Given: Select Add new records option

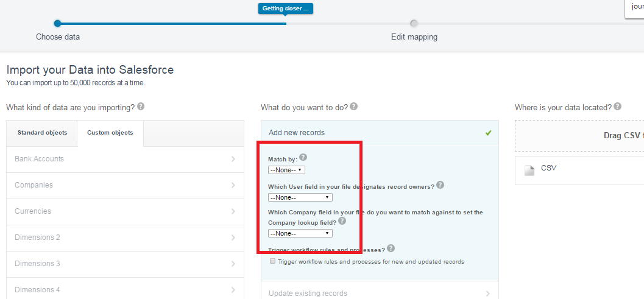Looking at the screenshot, I should 380,133.
